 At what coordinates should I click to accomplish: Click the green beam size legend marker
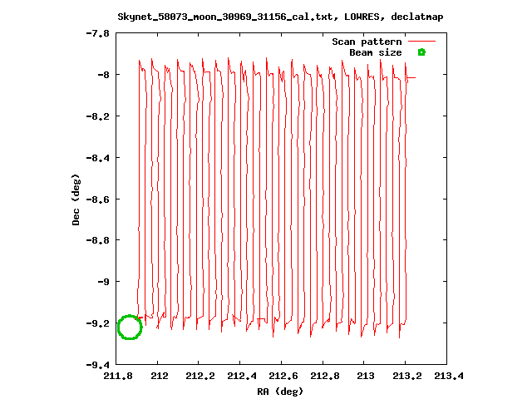(421, 52)
